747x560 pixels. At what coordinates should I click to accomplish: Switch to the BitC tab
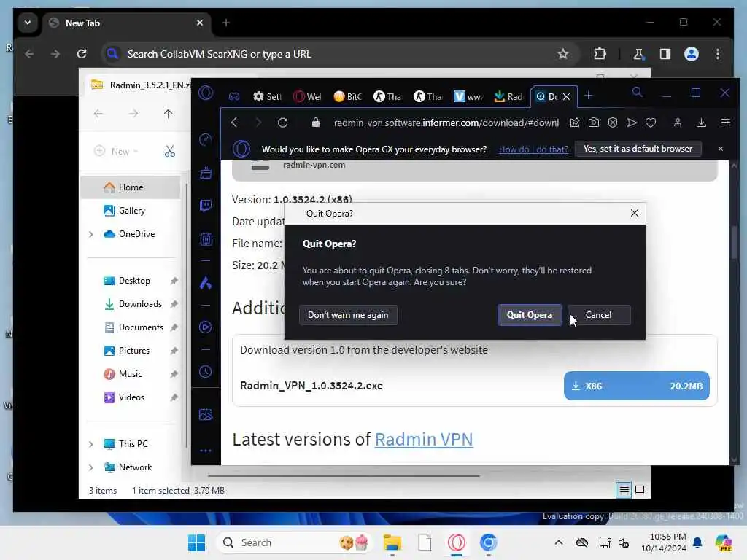click(347, 96)
